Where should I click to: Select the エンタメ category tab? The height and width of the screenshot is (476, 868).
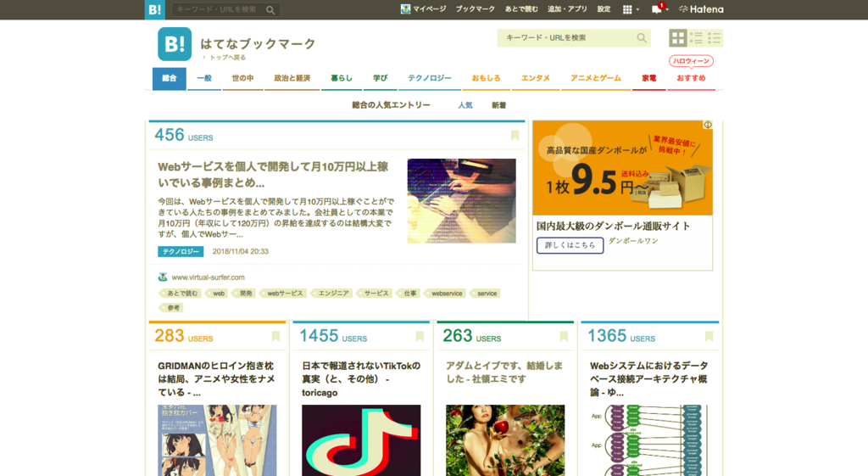click(536, 79)
